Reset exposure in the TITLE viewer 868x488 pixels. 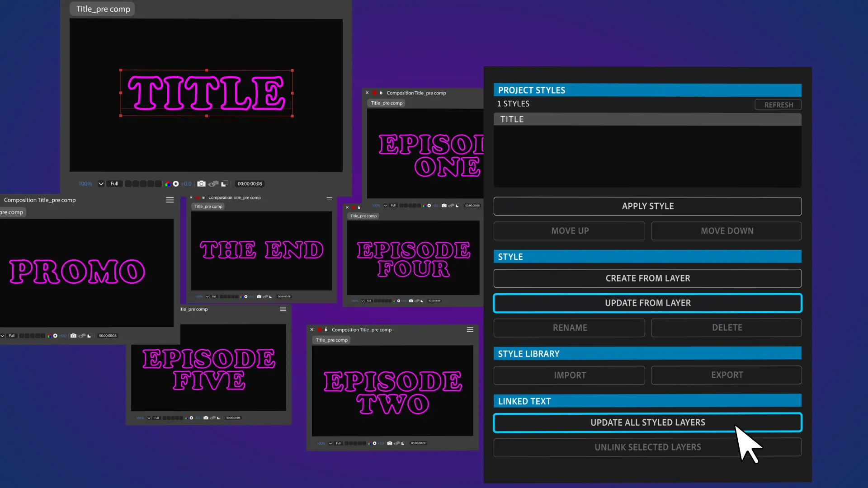176,184
